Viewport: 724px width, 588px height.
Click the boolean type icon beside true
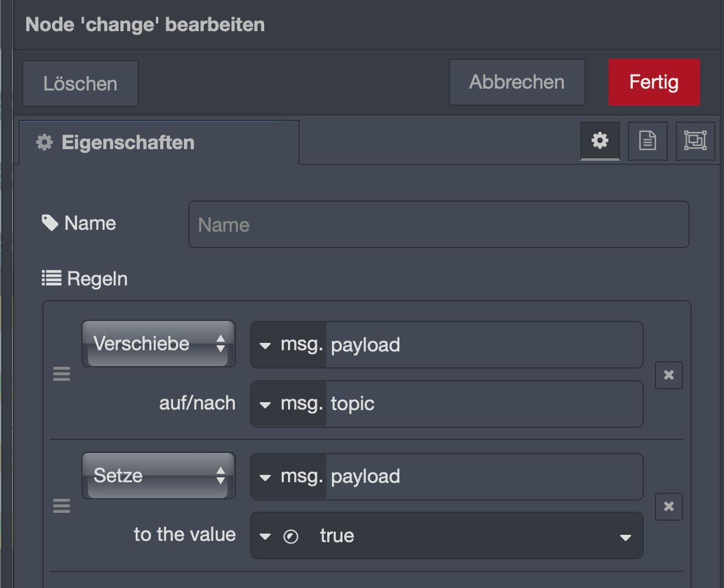click(x=291, y=537)
